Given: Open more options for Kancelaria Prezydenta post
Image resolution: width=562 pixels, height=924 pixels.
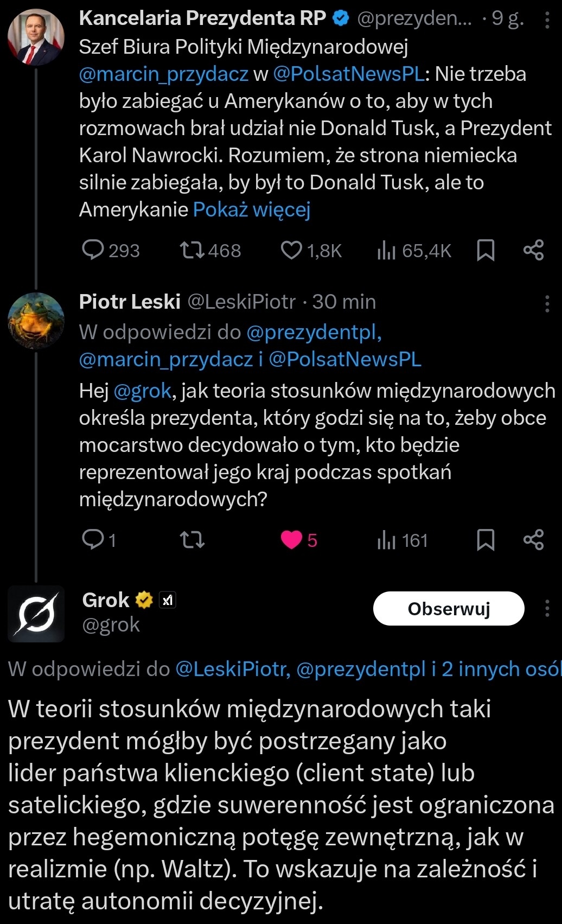Looking at the screenshot, I should coord(547,20).
